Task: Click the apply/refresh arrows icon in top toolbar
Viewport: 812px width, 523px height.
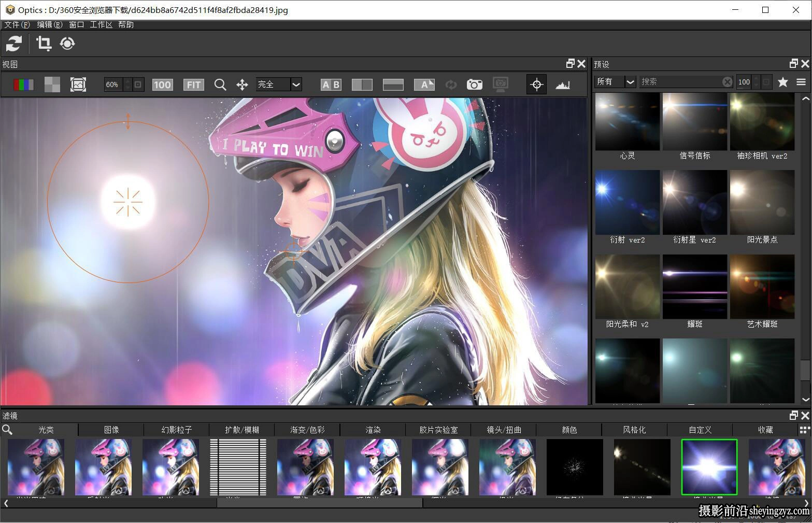Action: click(x=14, y=43)
